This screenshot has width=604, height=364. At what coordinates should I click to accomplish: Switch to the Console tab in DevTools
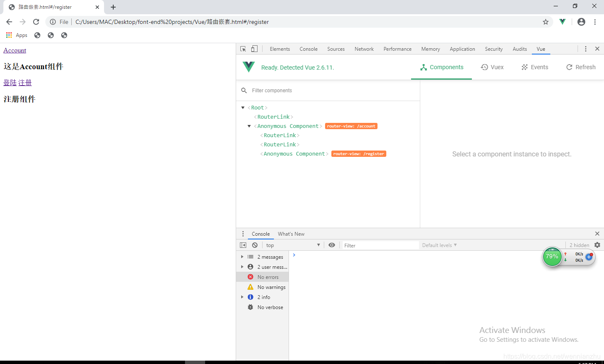[309, 49]
